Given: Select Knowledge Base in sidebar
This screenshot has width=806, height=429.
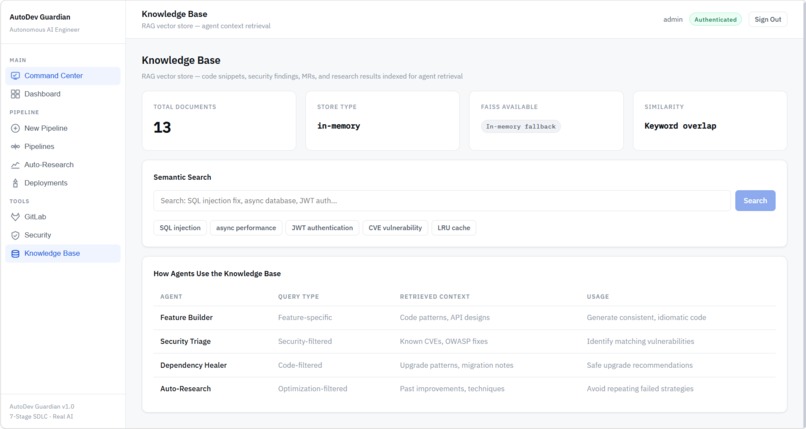Looking at the screenshot, I should click(63, 253).
